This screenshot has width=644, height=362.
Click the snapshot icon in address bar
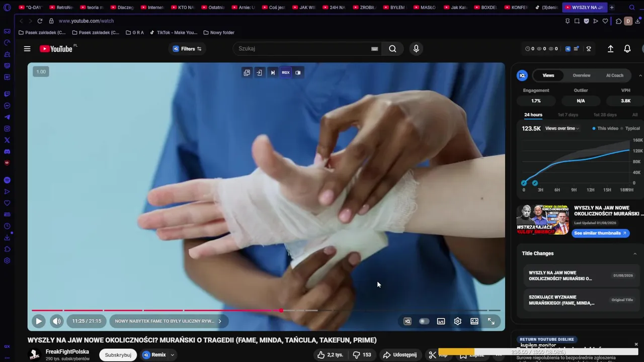coord(577,21)
